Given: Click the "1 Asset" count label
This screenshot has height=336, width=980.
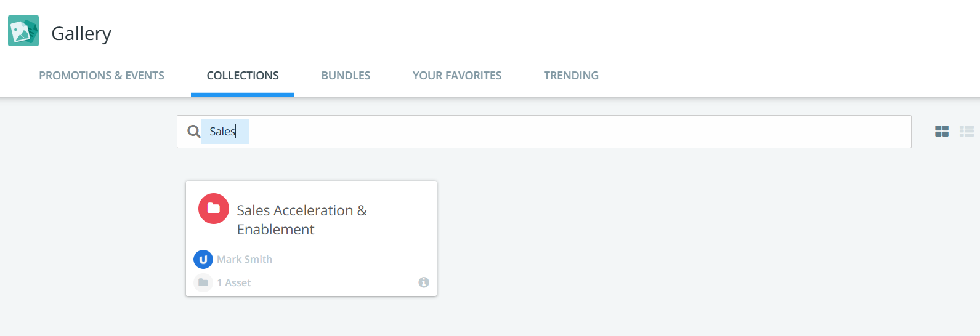Looking at the screenshot, I should (x=234, y=283).
